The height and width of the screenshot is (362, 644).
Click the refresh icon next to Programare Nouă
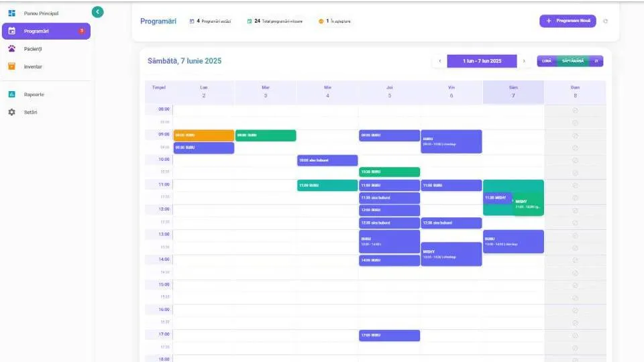pos(605,21)
